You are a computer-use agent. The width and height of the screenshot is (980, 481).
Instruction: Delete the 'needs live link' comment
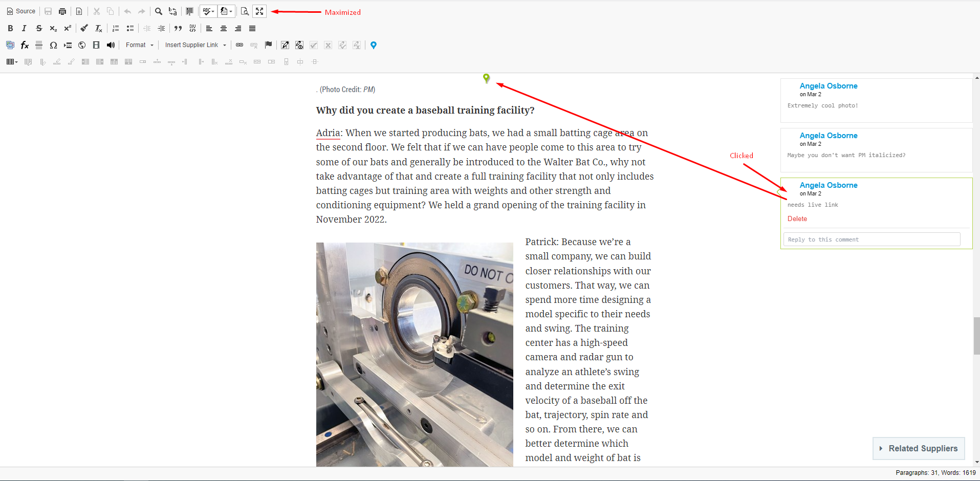797,218
